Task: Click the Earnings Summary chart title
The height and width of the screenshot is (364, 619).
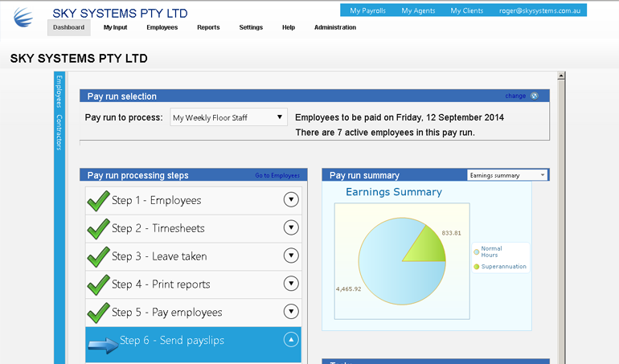Action: coord(394,192)
